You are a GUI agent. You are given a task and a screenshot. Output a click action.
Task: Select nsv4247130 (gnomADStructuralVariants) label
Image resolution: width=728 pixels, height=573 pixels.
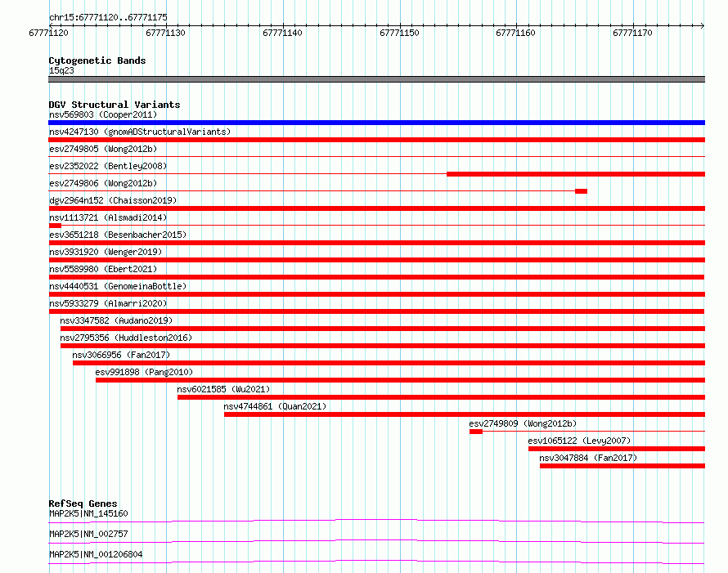click(140, 132)
